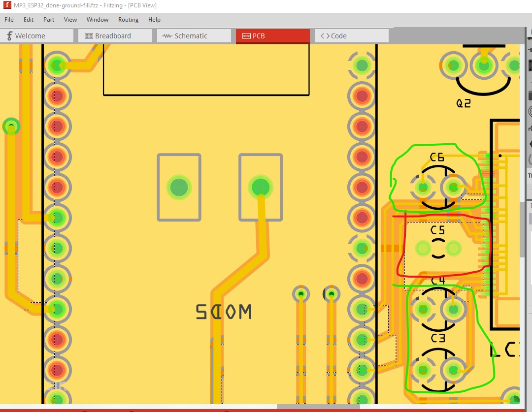Select the standalone via near the left edge
This screenshot has height=412, width=532.
[x=11, y=127]
